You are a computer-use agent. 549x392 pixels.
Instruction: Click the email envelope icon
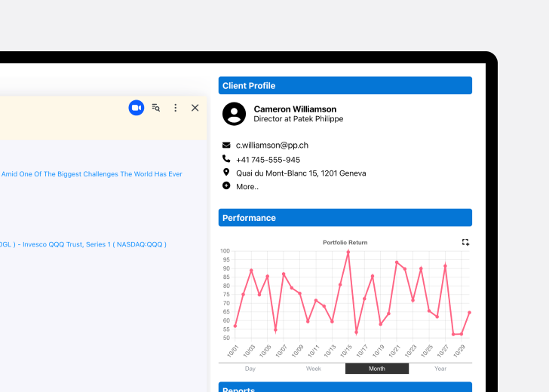point(226,145)
